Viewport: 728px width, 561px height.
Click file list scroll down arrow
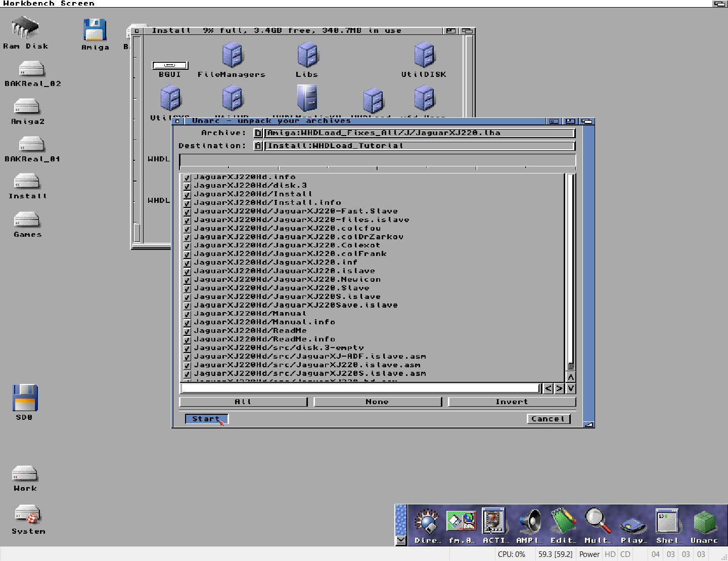[571, 389]
